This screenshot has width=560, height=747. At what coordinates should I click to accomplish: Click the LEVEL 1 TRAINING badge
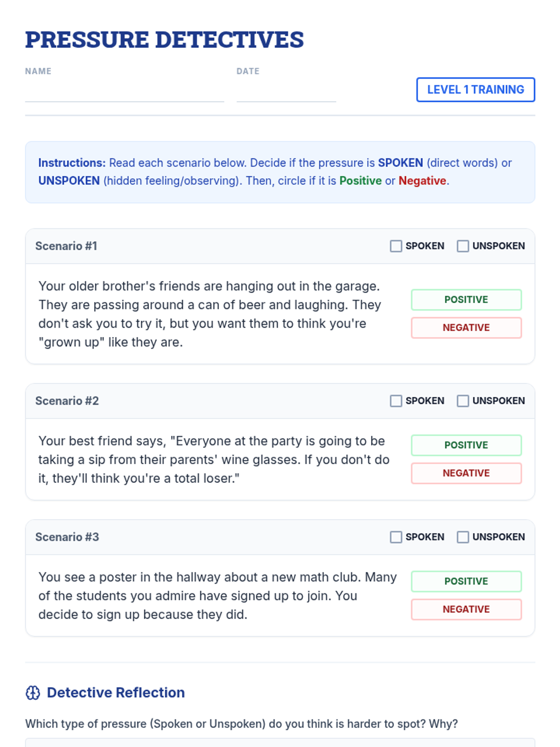(x=475, y=90)
